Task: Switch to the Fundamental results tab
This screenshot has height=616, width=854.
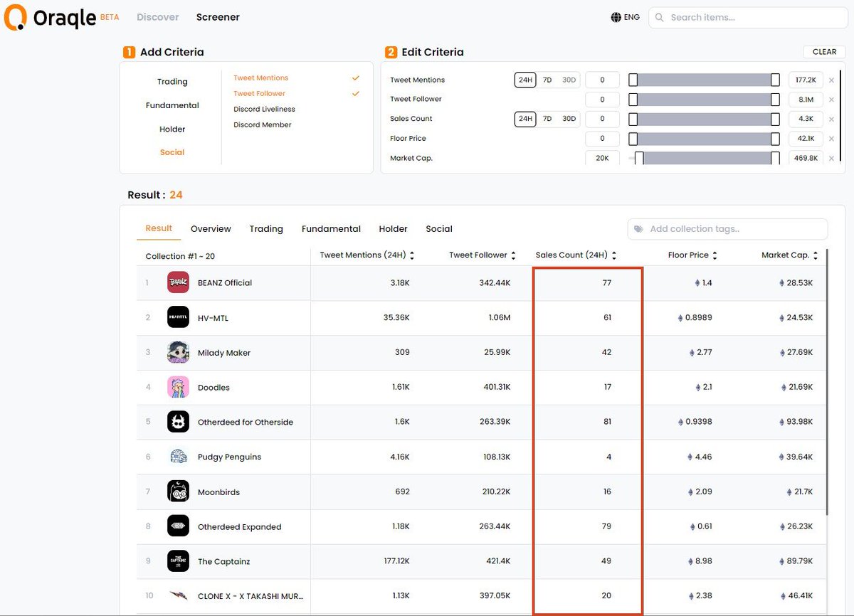Action: [x=331, y=229]
